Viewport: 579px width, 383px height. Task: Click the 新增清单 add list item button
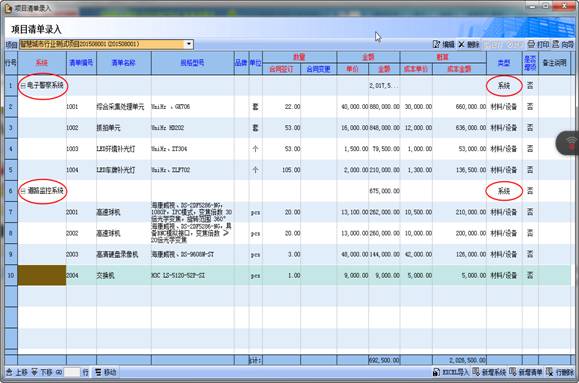tap(525, 372)
